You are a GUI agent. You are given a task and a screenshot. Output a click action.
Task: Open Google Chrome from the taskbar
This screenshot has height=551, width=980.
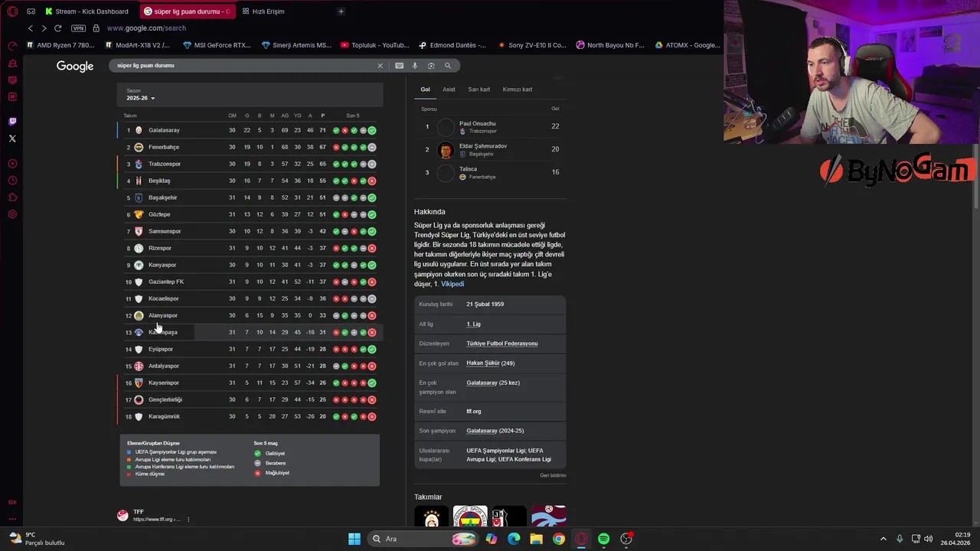tap(559, 539)
